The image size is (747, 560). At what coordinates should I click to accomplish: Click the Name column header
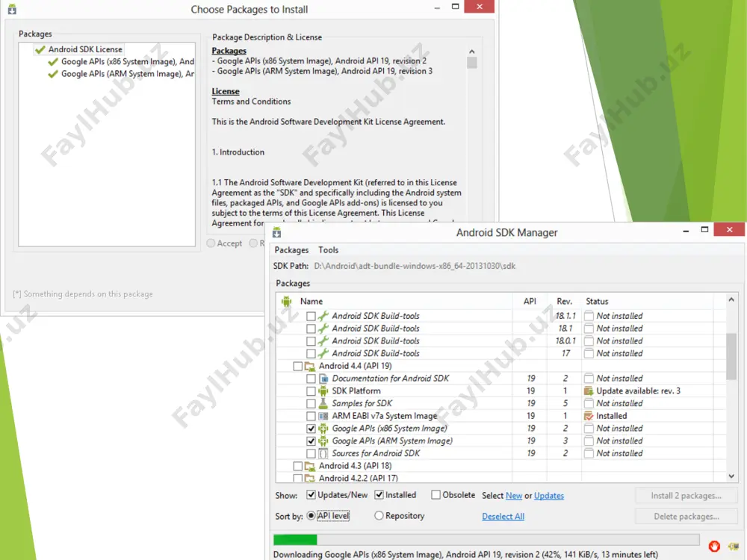pyautogui.click(x=311, y=301)
